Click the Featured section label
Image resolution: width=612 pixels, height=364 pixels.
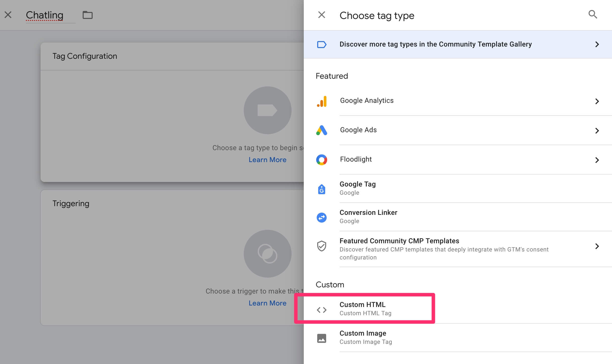332,76
